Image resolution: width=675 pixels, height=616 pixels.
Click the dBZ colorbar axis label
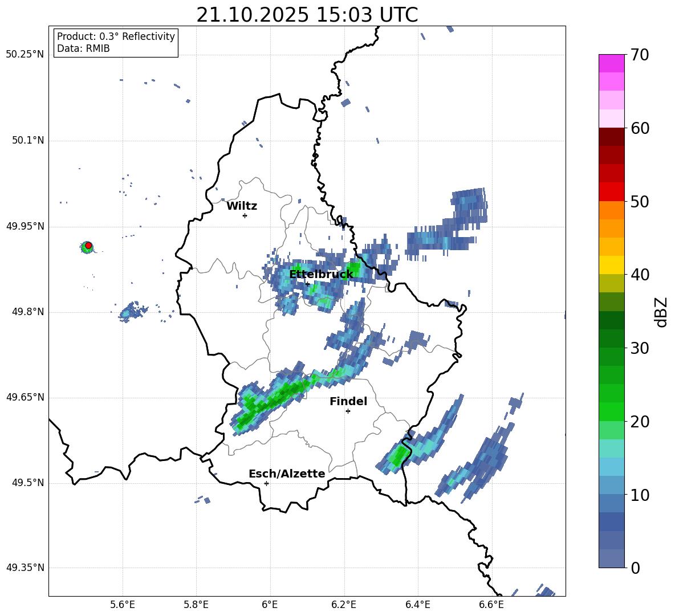(662, 312)
